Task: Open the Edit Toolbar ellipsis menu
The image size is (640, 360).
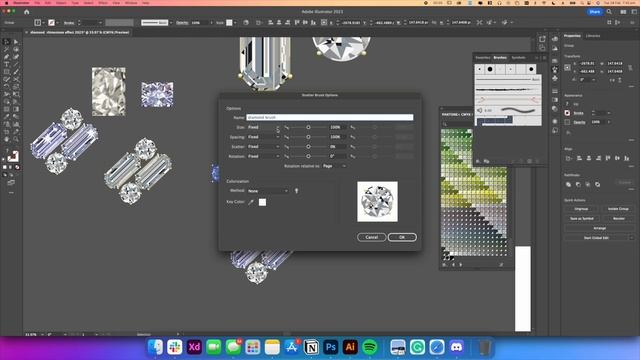Action: (x=11, y=193)
